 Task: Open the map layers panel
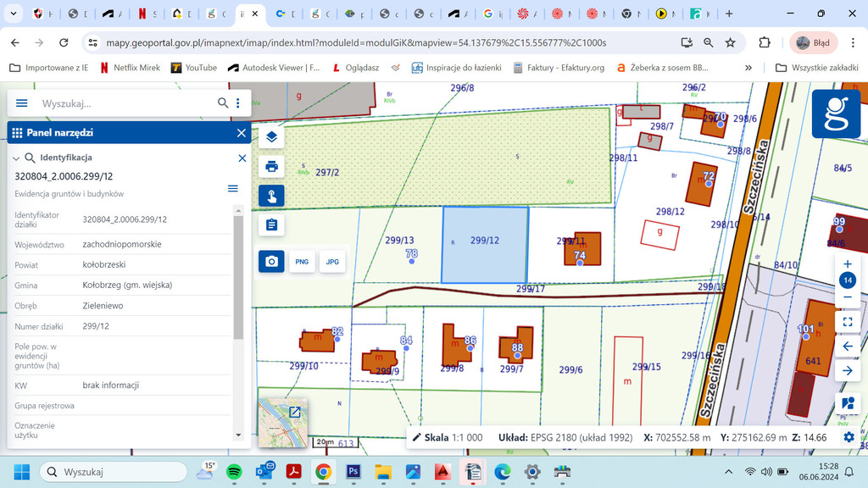tap(271, 136)
